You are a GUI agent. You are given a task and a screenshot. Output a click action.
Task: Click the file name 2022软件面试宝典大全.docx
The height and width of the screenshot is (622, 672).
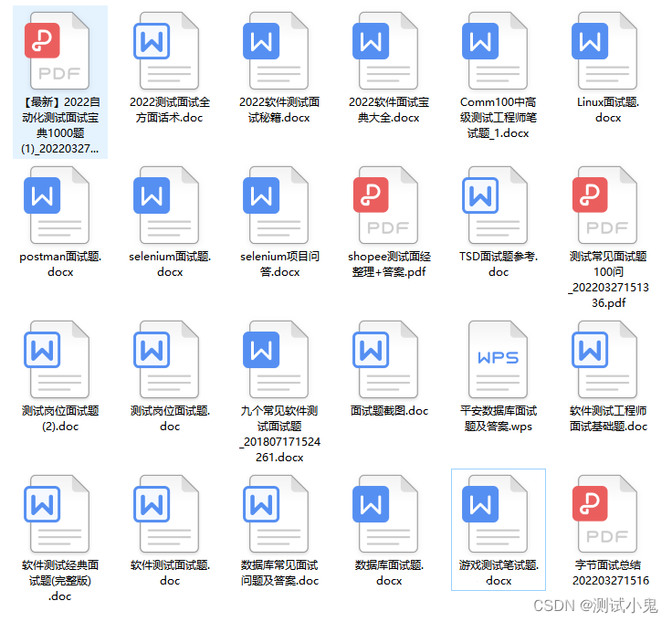pyautogui.click(x=389, y=110)
